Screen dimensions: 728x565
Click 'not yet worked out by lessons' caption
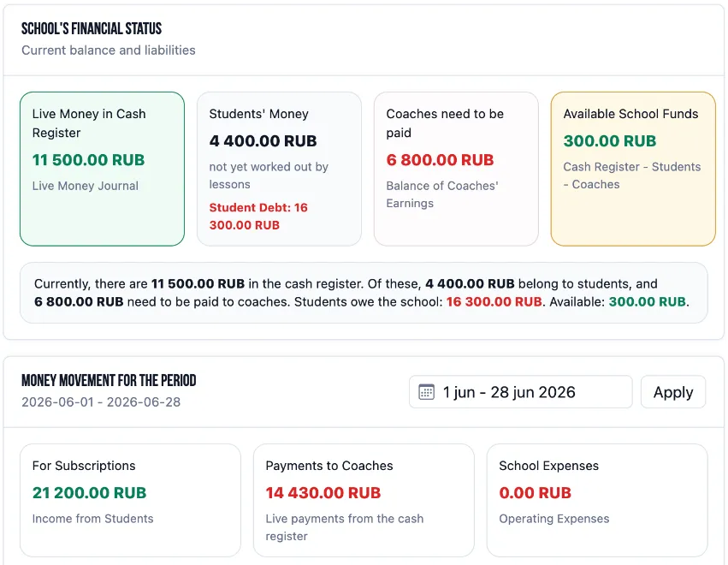click(269, 175)
